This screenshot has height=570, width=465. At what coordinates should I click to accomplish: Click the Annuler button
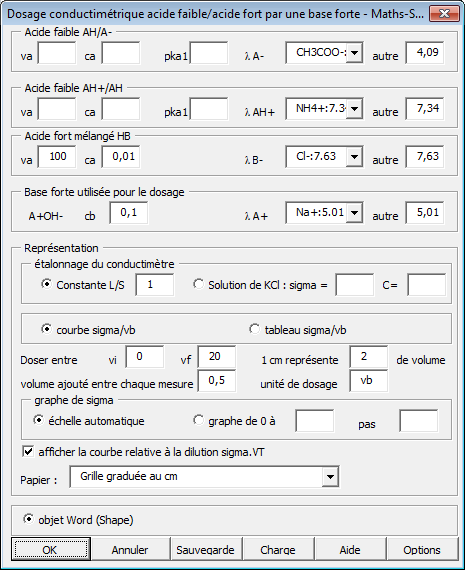pyautogui.click(x=130, y=549)
